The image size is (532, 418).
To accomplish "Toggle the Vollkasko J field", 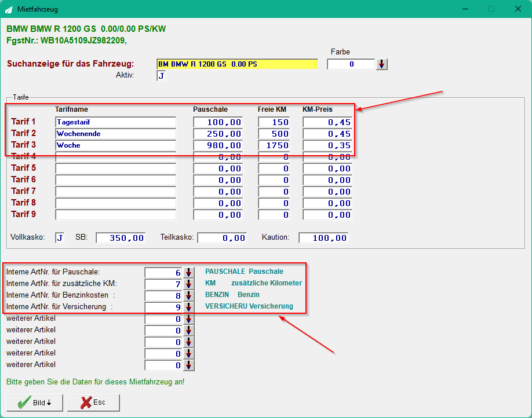I will [60, 237].
